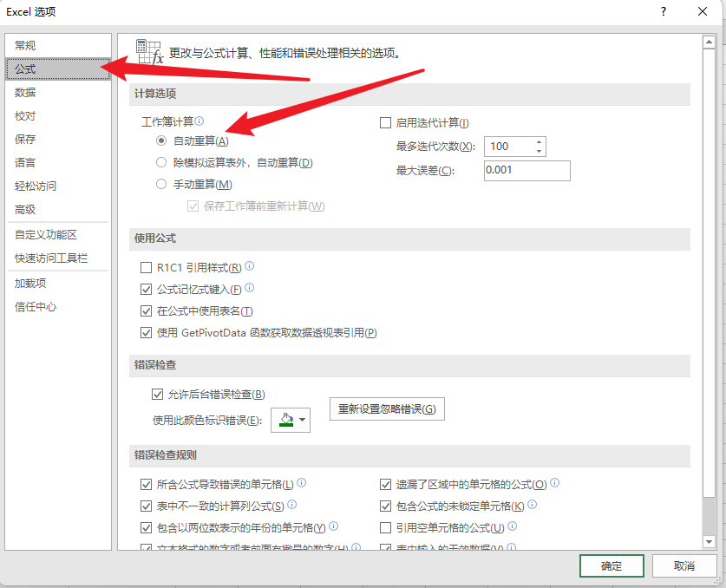Image resolution: width=726 pixels, height=588 pixels.
Task: Toggle the R1C1 引用样式 checkbox
Action: pyautogui.click(x=146, y=268)
